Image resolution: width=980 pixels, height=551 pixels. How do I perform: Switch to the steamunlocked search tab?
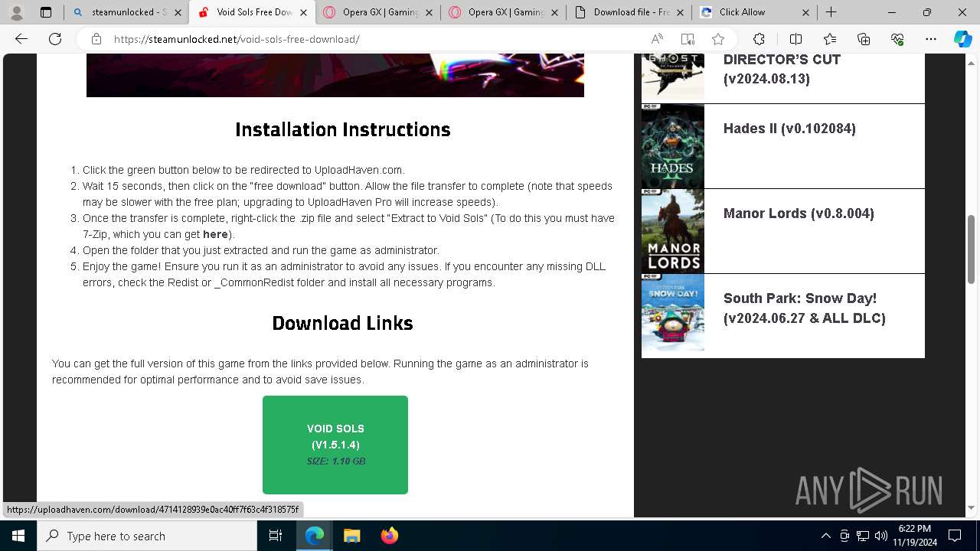tap(121, 12)
